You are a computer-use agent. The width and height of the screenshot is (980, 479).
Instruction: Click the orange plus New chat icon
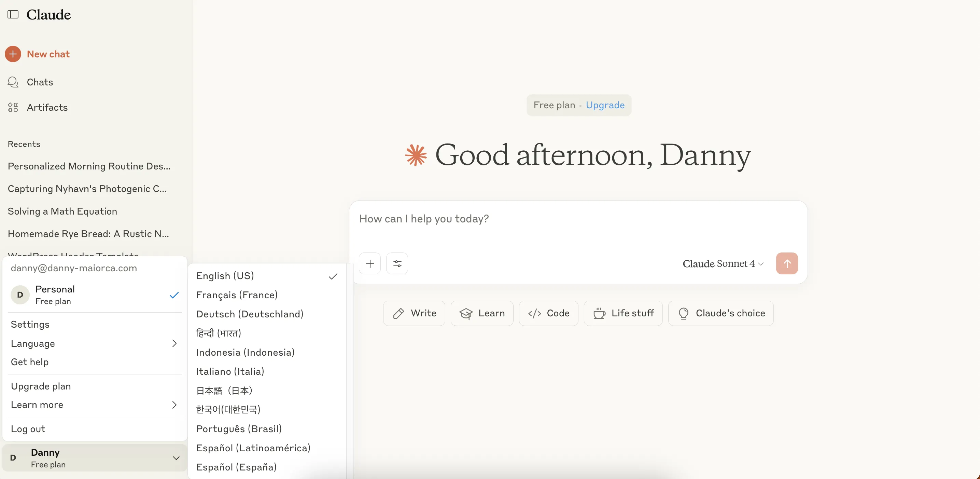pyautogui.click(x=13, y=54)
